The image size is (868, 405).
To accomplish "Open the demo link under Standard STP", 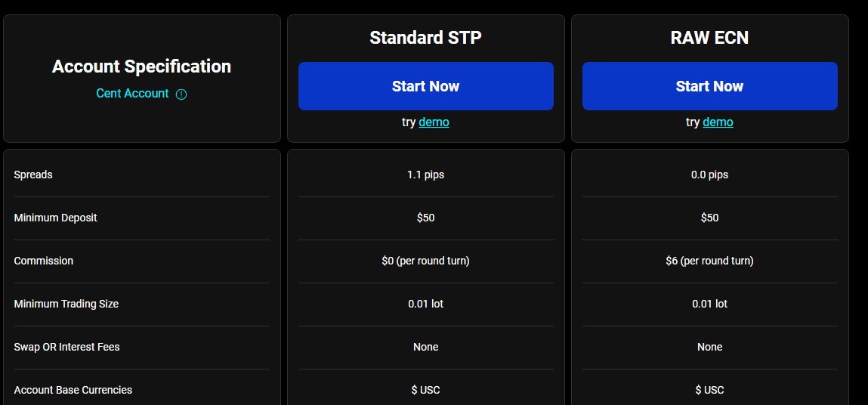I will pos(434,122).
